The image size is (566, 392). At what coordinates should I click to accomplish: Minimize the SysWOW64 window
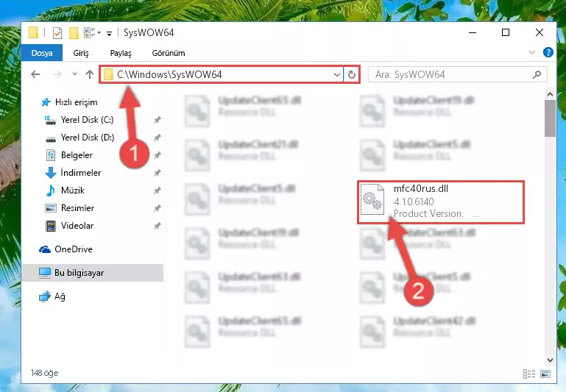(472, 33)
